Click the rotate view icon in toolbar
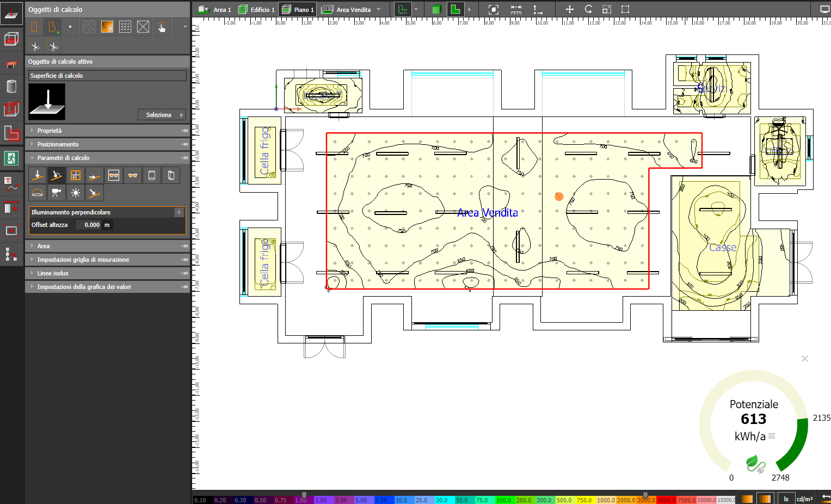 click(588, 9)
